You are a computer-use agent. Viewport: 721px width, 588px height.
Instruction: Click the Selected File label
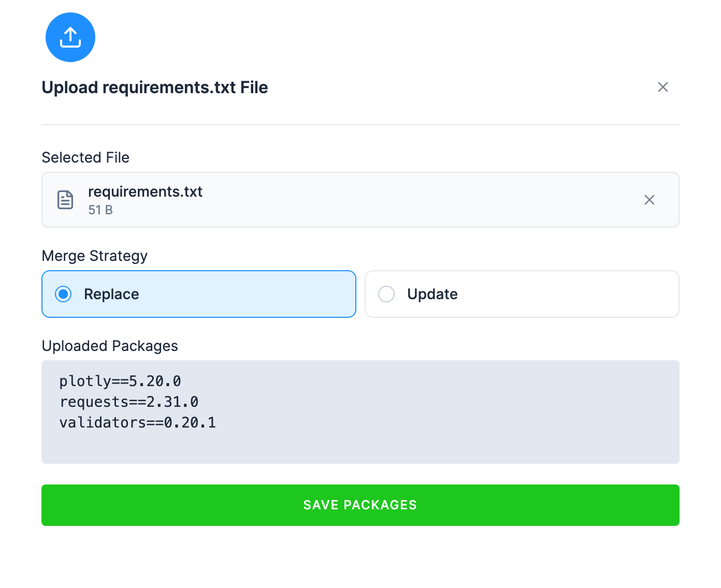coord(85,157)
